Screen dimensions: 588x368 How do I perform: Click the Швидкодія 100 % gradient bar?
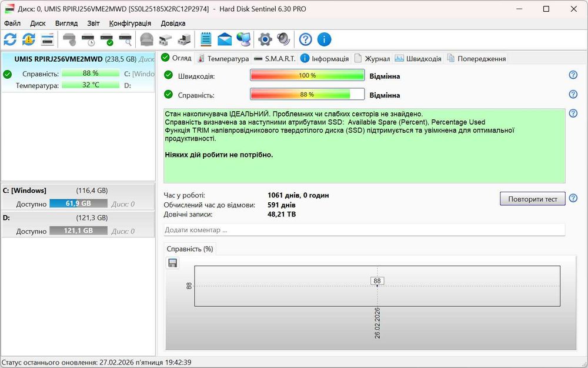point(307,75)
